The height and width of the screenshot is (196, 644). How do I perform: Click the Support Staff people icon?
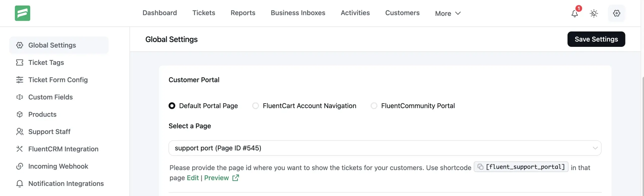pos(20,132)
